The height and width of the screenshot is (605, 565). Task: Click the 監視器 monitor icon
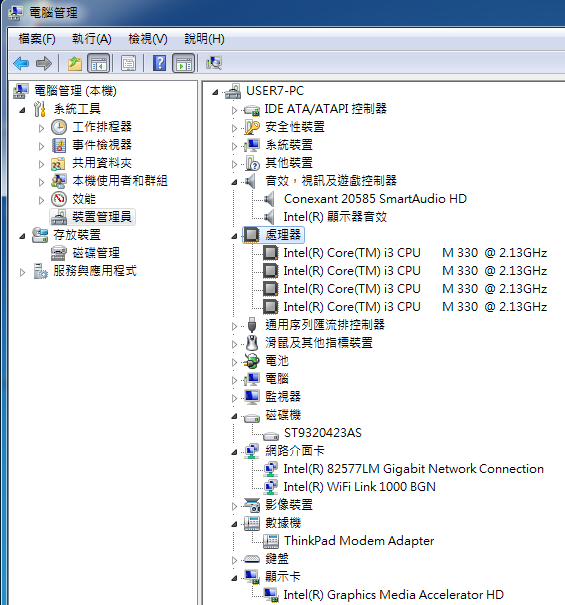(252, 397)
